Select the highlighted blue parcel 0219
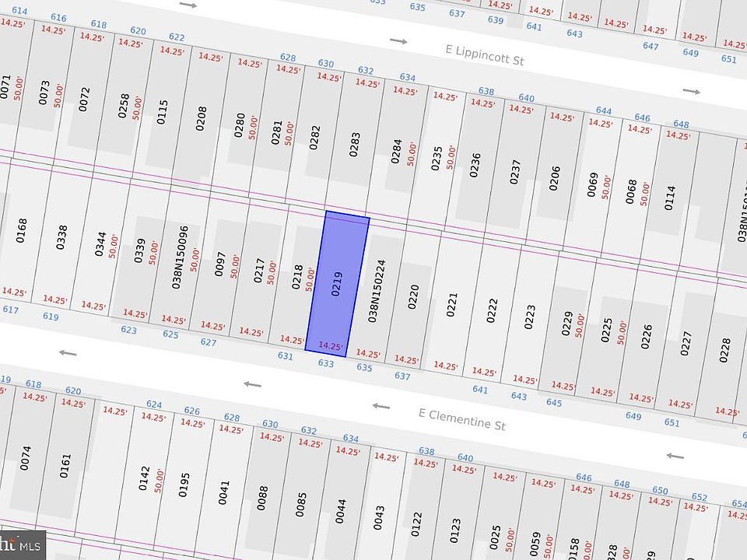The image size is (747, 560). coord(337,284)
